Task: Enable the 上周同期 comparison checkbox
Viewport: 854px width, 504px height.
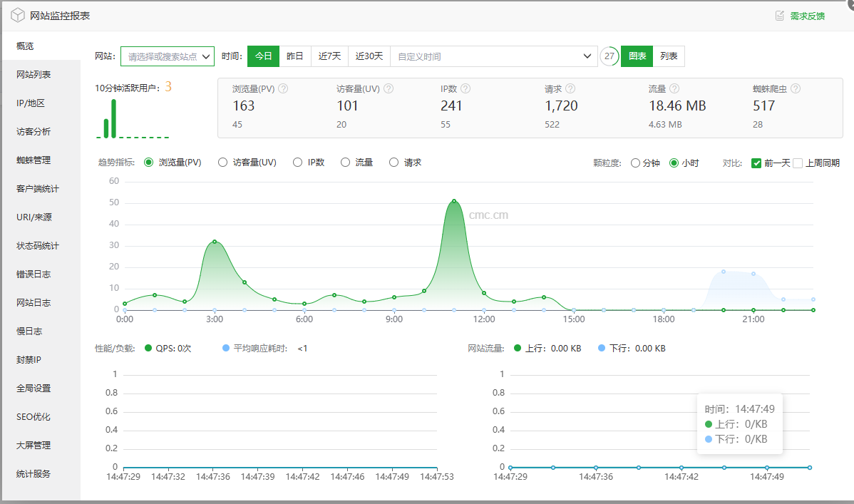Action: point(798,163)
